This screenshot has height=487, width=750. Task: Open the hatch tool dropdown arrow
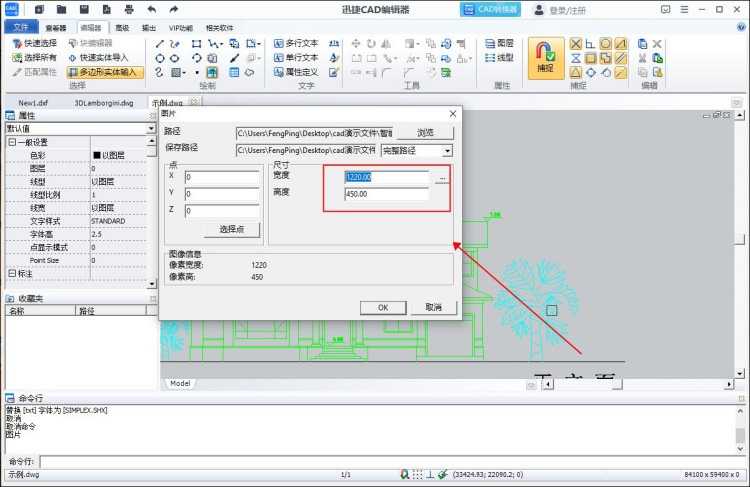point(184,73)
